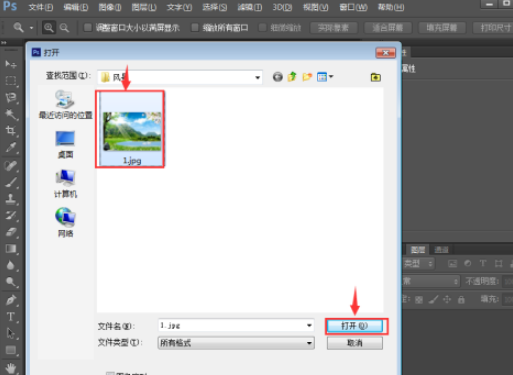Click the Fit Screen button
513x375 pixels.
tap(388, 28)
